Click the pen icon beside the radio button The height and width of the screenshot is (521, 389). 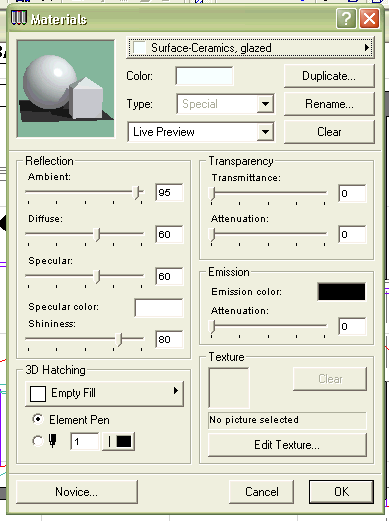(52, 441)
